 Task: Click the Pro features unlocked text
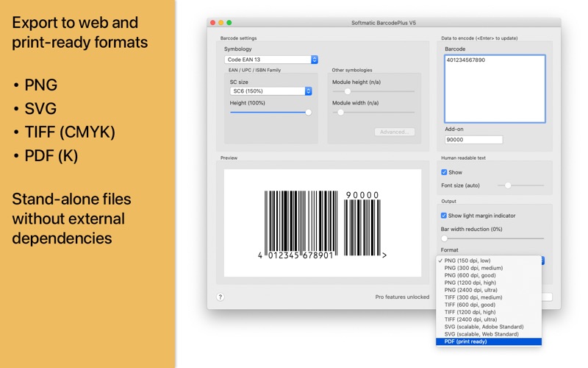(x=402, y=297)
